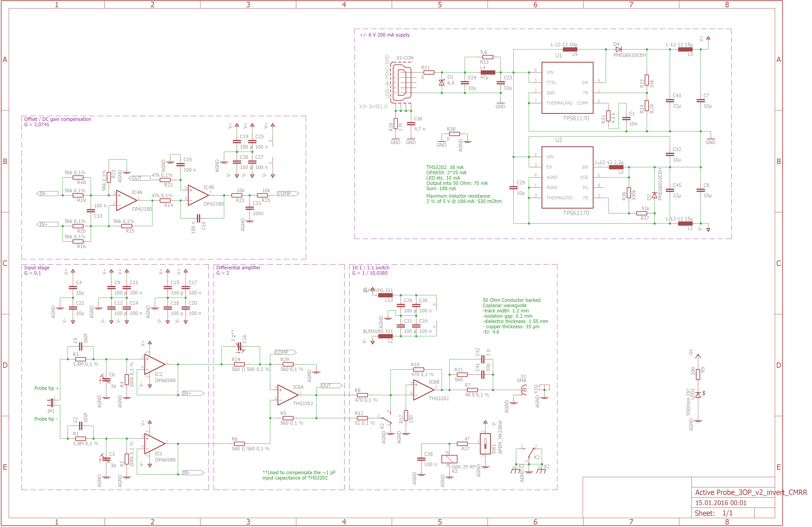Click the U1 TPS61170 IC block
The width and height of the screenshot is (812, 527).
[x=567, y=88]
